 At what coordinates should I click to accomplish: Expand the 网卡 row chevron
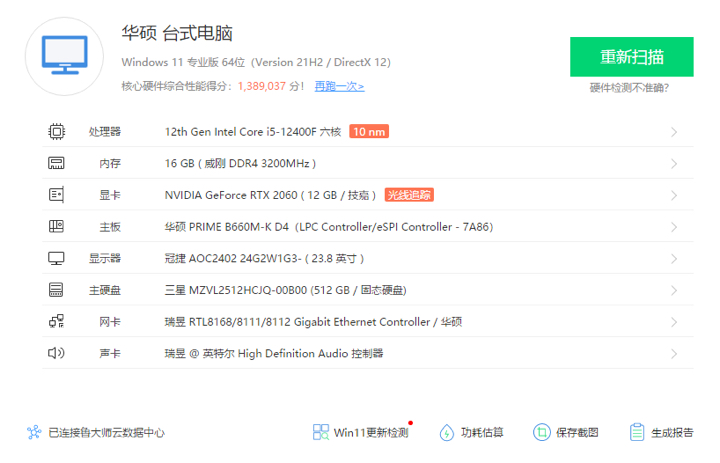tap(674, 322)
